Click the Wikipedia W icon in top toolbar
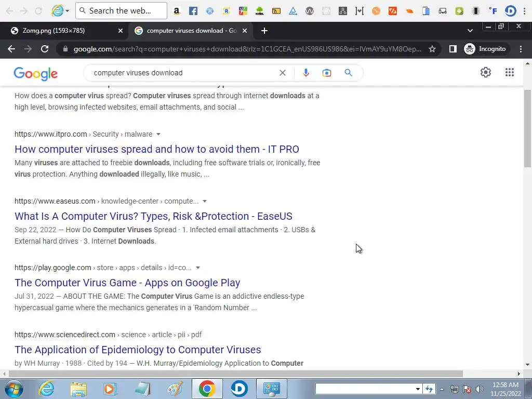Viewport: 532px width, 399px height. tap(310, 11)
